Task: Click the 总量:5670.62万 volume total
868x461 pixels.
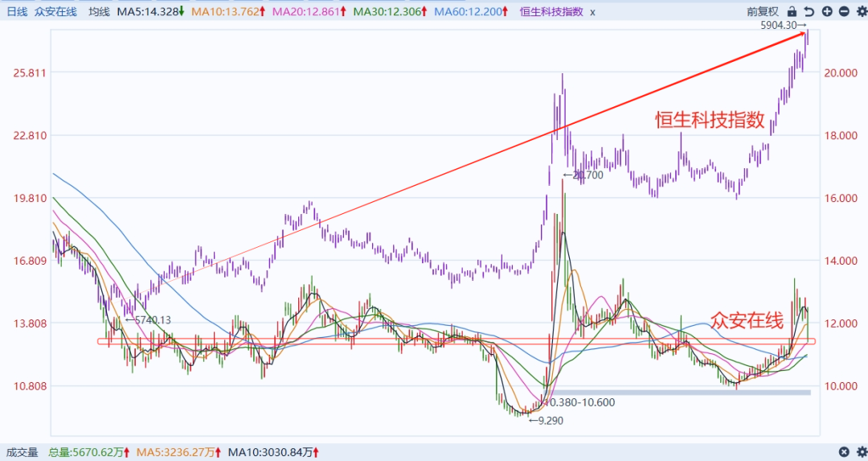Action: click(x=89, y=452)
